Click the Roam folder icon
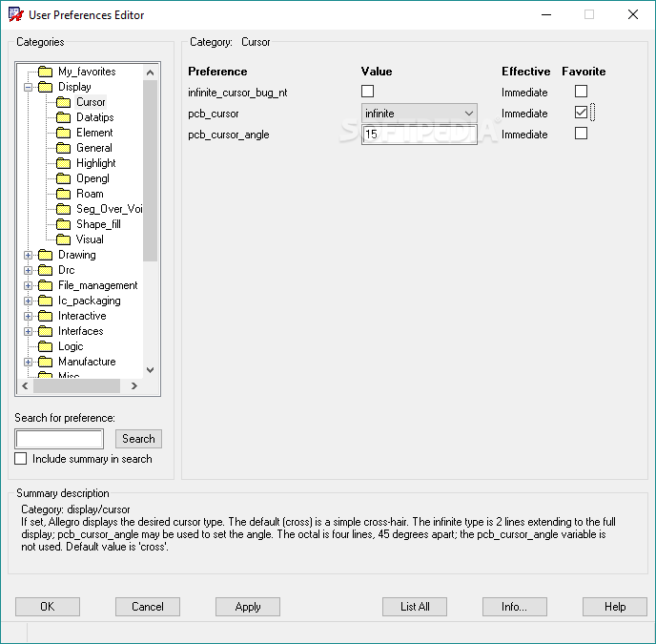The width and height of the screenshot is (656, 644). 63,194
